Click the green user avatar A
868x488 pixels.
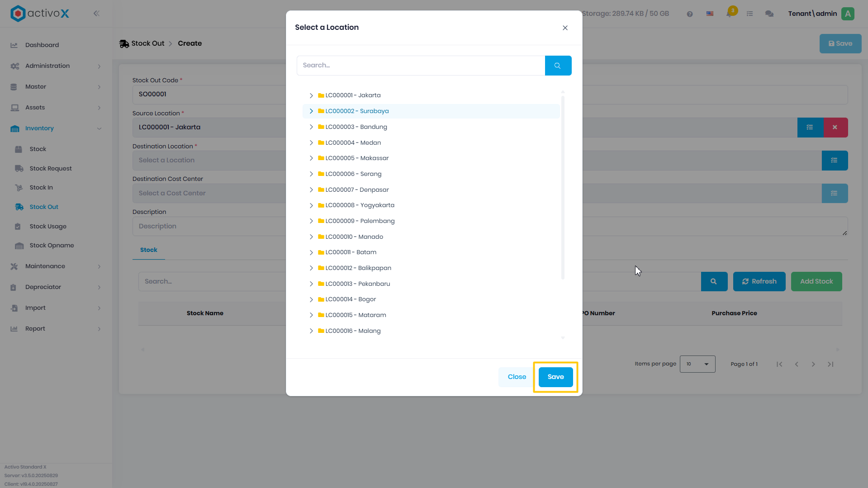(848, 14)
